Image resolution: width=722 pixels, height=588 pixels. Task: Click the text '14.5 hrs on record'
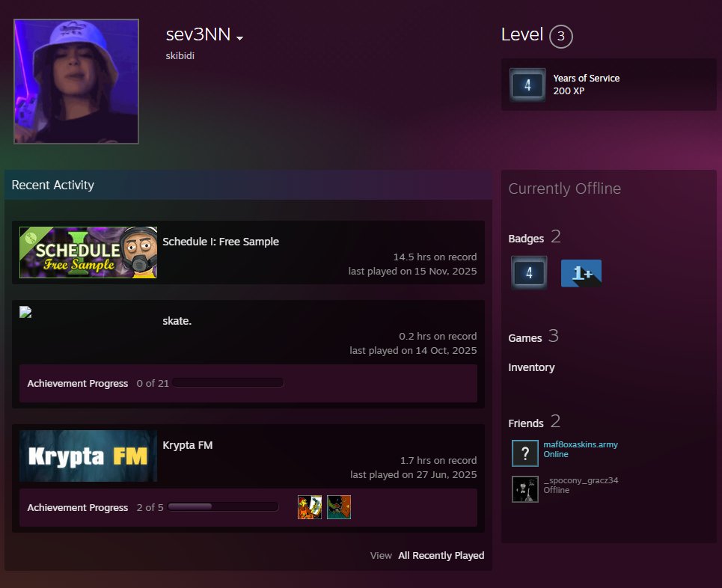(435, 257)
